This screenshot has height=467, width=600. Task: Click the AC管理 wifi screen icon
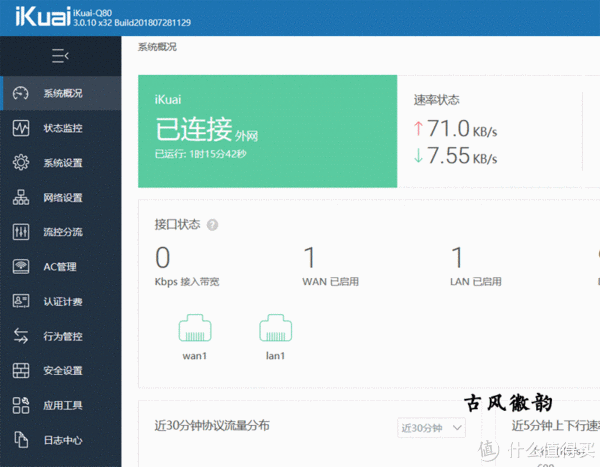point(21,266)
